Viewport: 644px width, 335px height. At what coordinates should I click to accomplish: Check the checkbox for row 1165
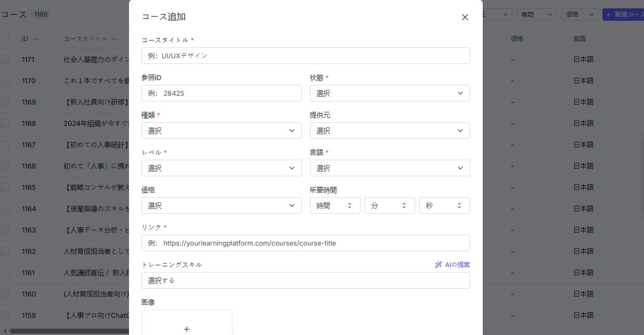[x=5, y=187]
